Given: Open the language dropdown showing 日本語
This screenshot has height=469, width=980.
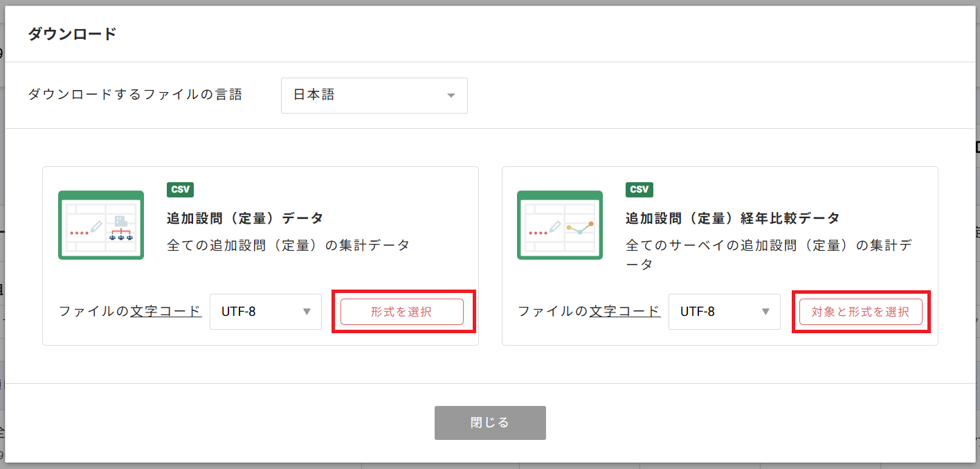Looking at the screenshot, I should click(374, 95).
